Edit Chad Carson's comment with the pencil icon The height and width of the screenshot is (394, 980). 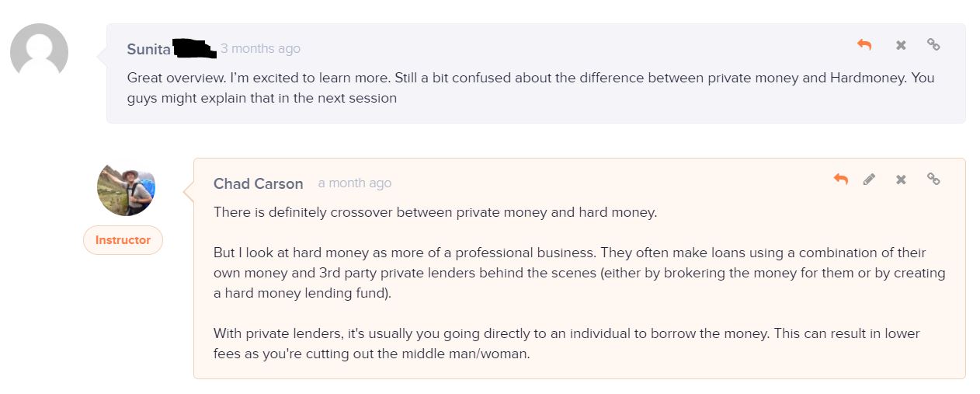(x=869, y=180)
